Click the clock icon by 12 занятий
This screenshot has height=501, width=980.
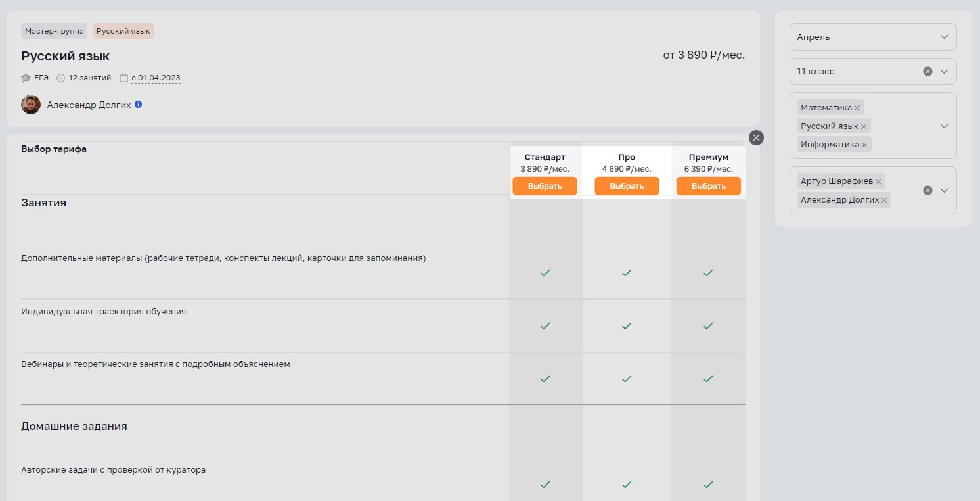pyautogui.click(x=61, y=78)
